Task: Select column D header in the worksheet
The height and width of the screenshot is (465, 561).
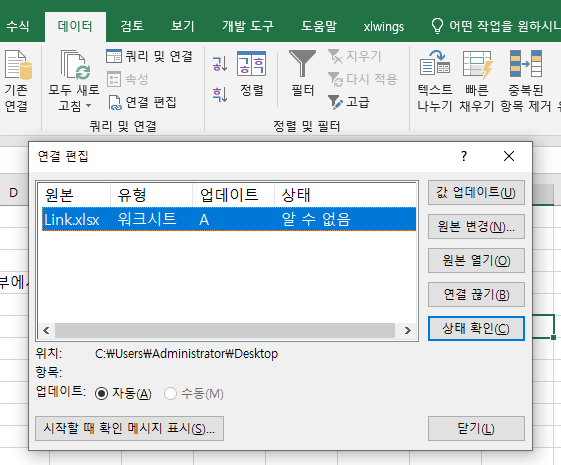Action: (x=14, y=193)
